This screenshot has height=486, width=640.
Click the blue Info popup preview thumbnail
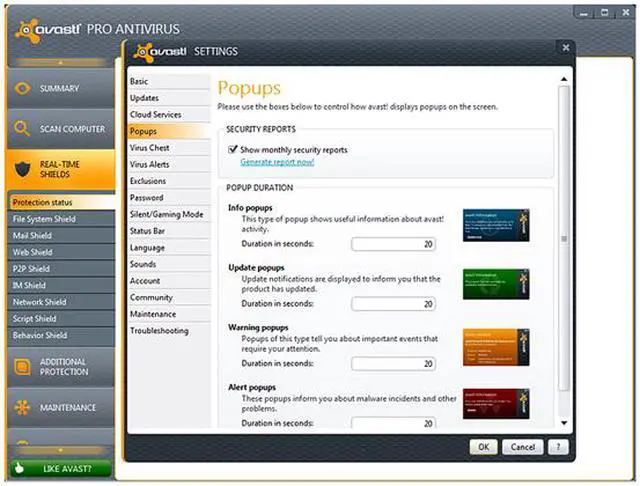click(x=496, y=225)
